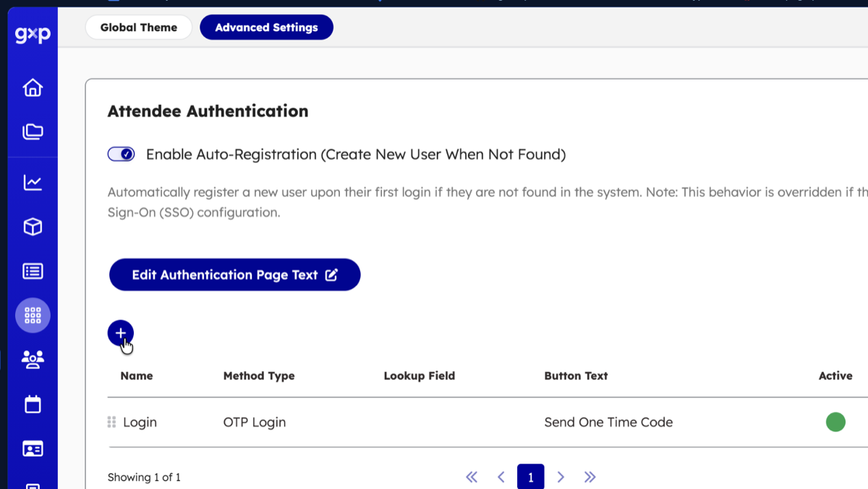Select the OTP Login method cell
This screenshot has width=868, height=489.
pyautogui.click(x=255, y=422)
